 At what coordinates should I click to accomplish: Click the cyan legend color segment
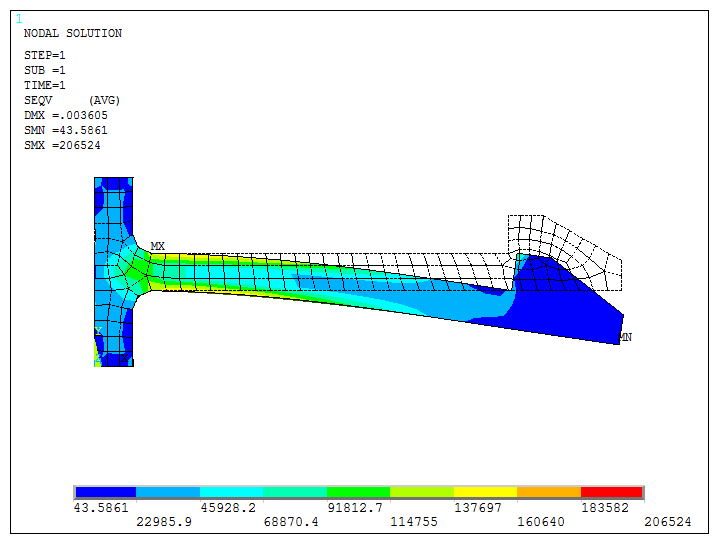(232, 492)
